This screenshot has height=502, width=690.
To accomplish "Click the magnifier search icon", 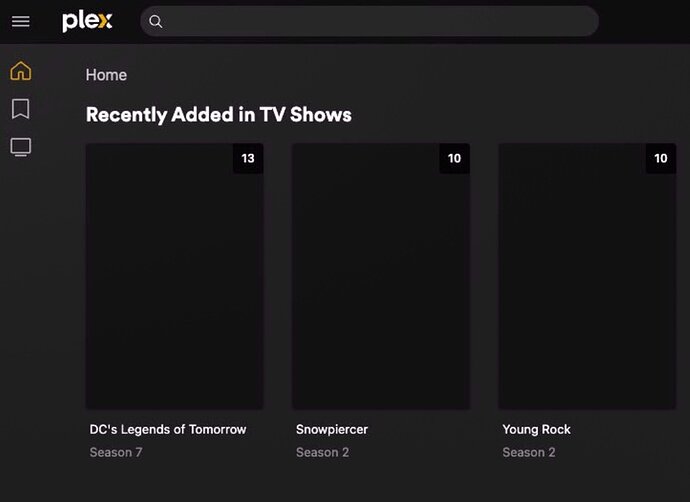I will (x=156, y=21).
